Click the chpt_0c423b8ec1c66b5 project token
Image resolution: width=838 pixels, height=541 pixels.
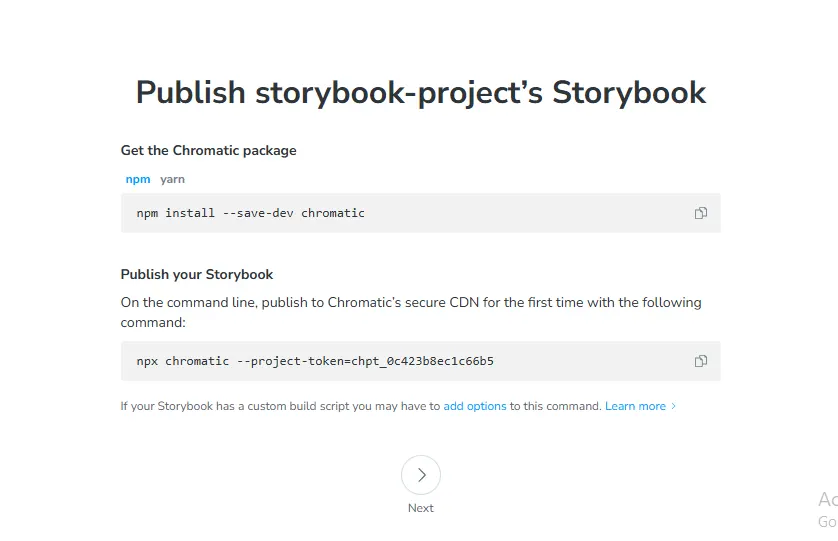(x=422, y=361)
